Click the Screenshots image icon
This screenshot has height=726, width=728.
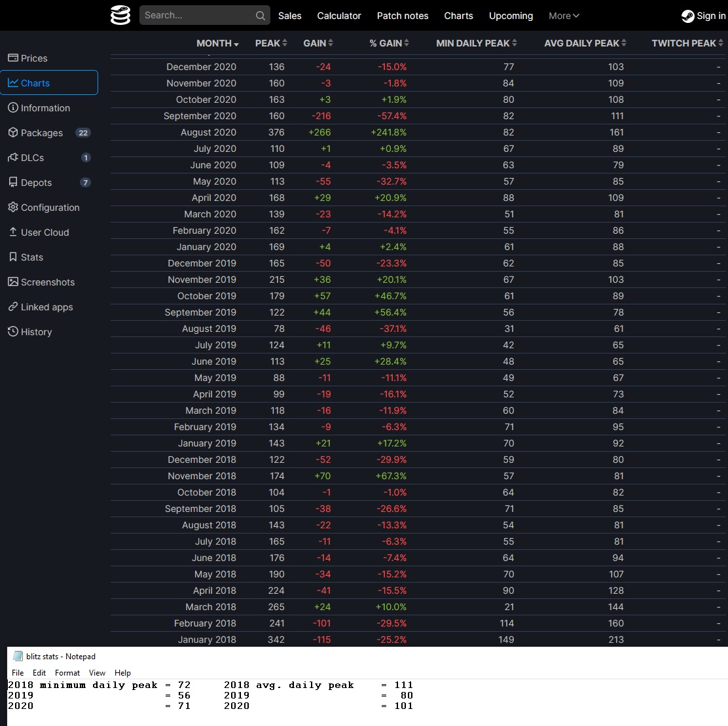click(13, 281)
